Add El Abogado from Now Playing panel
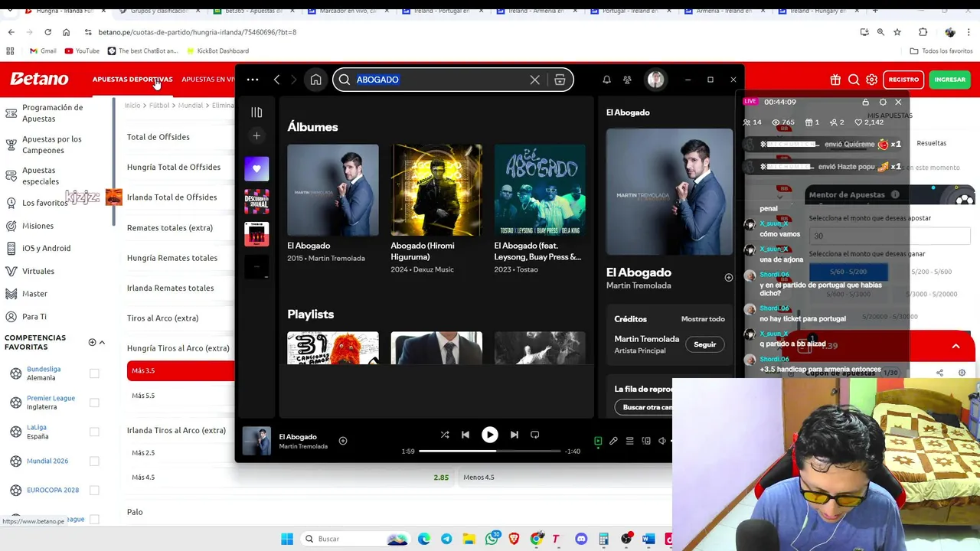980x551 pixels. tap(728, 278)
